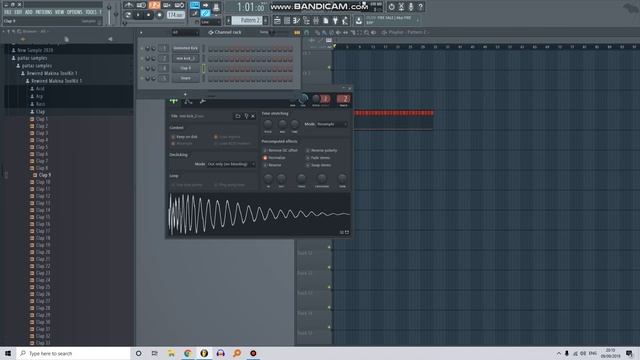Click the green sample tab icon

point(174,101)
